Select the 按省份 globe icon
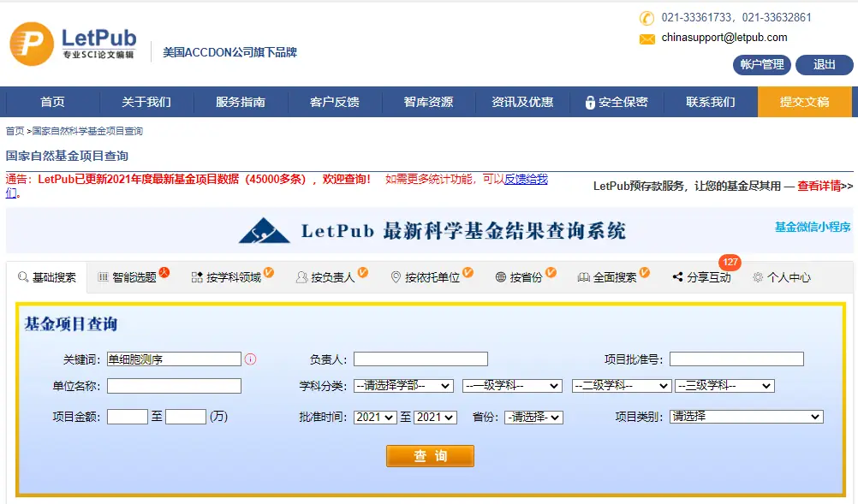Screen dimensions: 858x504 click(500, 277)
